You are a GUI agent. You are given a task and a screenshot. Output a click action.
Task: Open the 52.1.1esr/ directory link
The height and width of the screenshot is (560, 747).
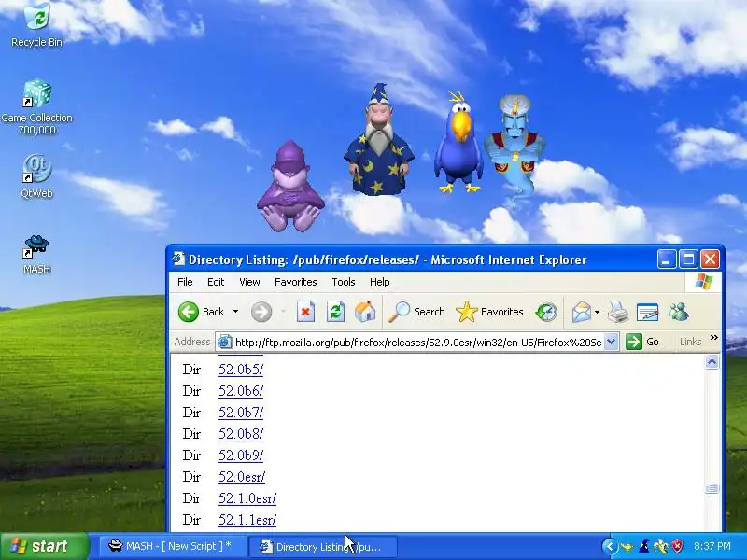click(x=247, y=520)
